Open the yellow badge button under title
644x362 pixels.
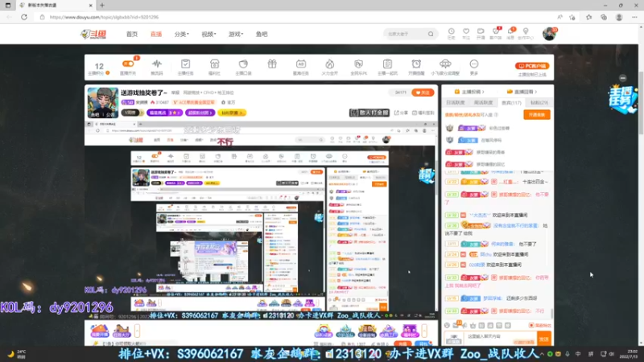tap(232, 113)
